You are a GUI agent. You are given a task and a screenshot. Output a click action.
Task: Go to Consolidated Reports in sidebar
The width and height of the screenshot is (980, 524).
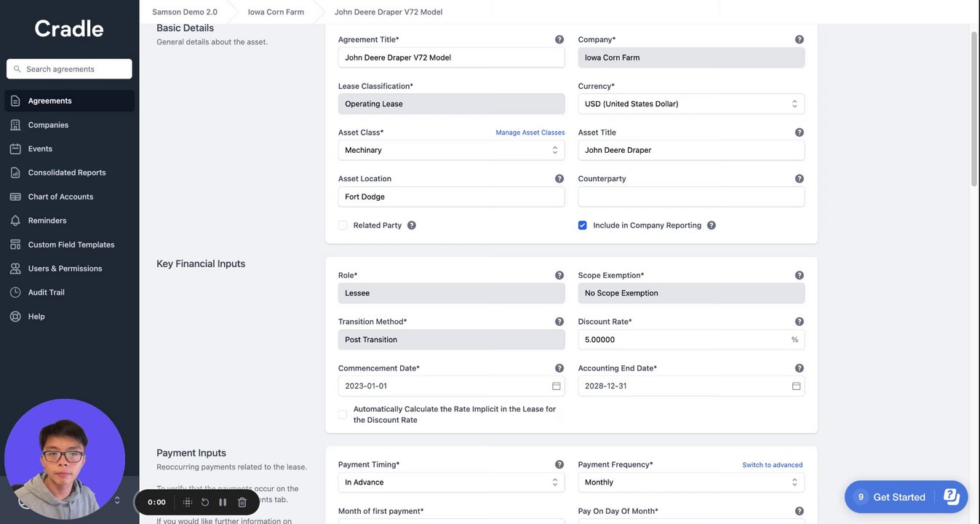tap(67, 172)
